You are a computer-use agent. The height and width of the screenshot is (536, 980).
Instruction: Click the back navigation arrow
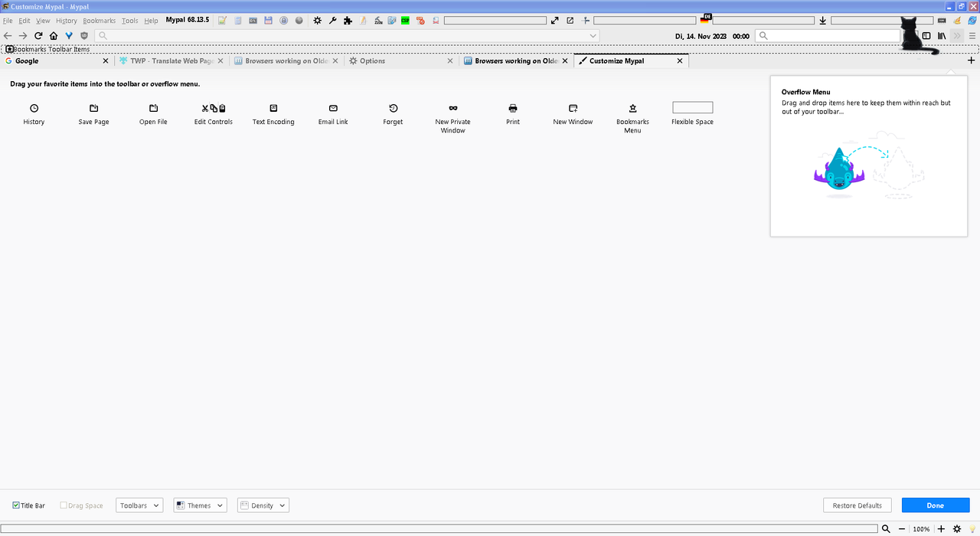point(8,35)
